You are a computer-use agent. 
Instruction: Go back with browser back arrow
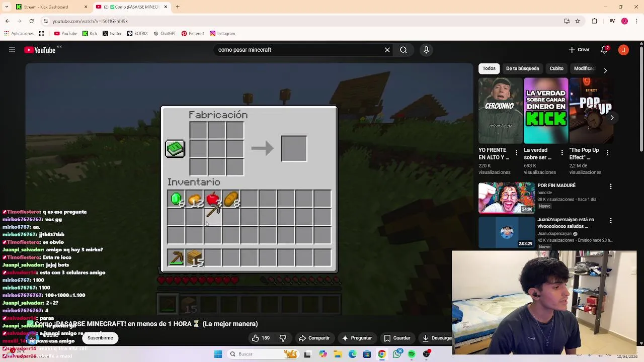7,21
